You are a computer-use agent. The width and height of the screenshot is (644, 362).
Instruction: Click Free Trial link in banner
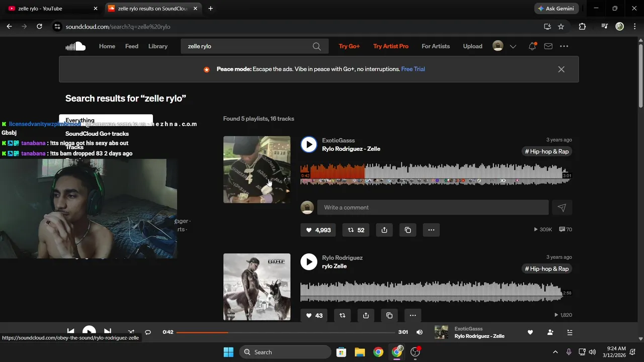[x=413, y=69]
